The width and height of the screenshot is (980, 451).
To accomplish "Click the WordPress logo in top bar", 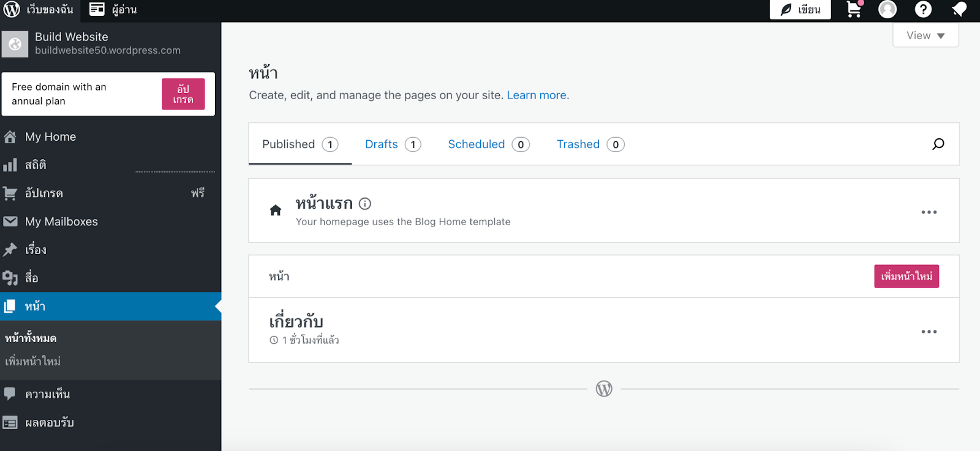I will pyautogui.click(x=12, y=10).
